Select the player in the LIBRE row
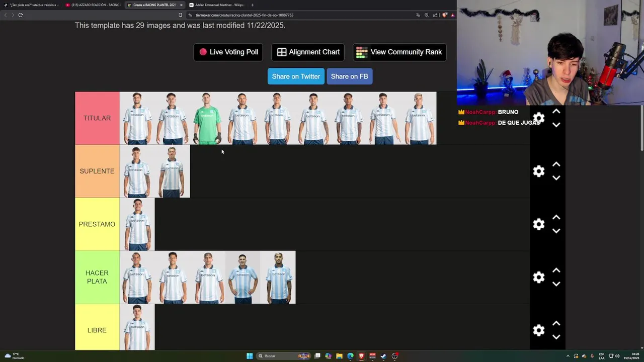Viewport: 644px width, 362px height. tap(137, 327)
